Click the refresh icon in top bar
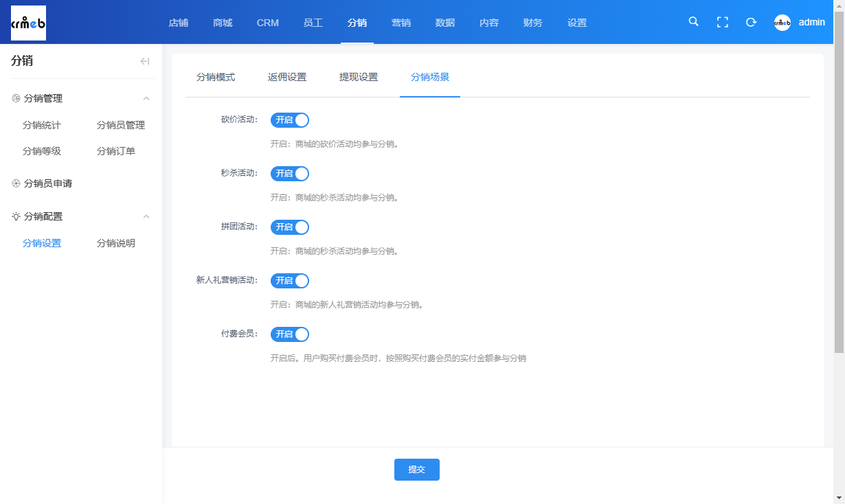Image resolution: width=845 pixels, height=504 pixels. [x=752, y=22]
